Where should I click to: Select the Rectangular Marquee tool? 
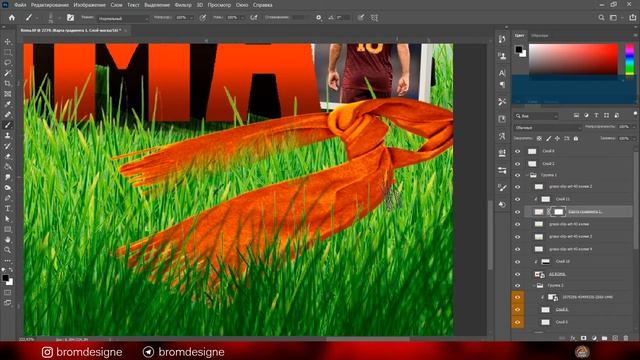click(8, 52)
